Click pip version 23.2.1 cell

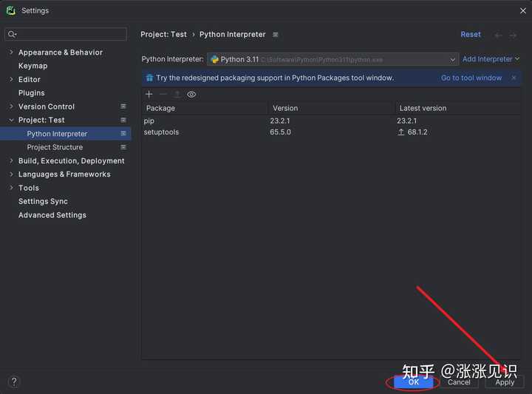(x=280, y=120)
